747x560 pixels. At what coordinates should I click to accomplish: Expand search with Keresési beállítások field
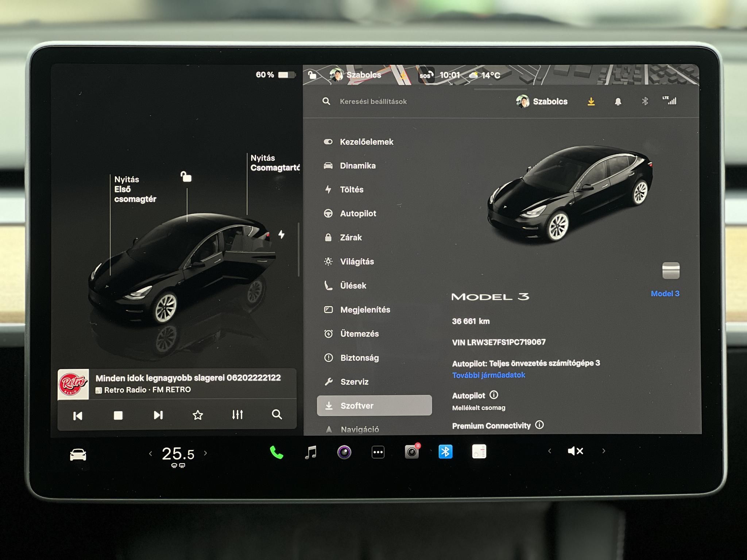(372, 102)
